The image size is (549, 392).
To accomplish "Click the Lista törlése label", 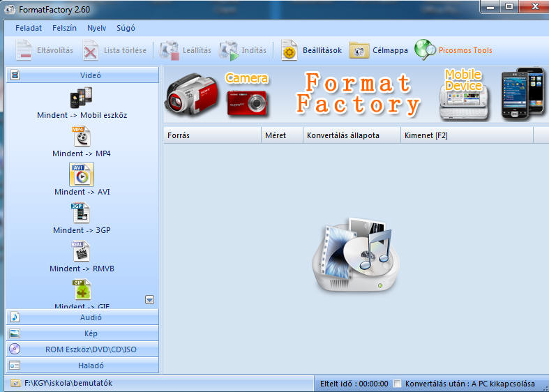I will tap(125, 50).
